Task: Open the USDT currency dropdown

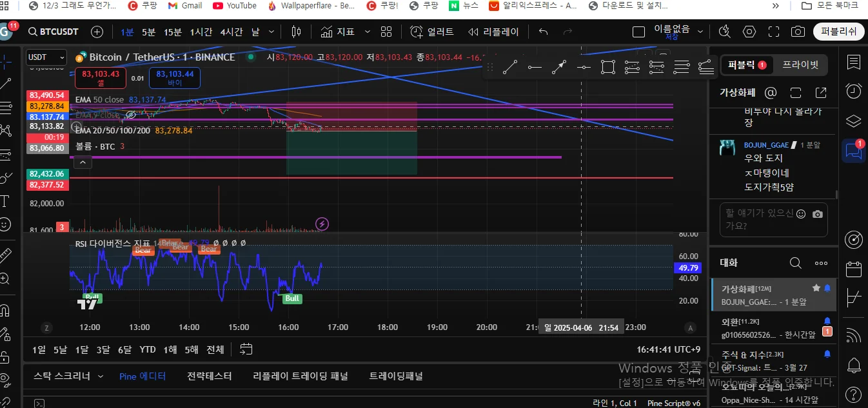Action: click(x=45, y=57)
